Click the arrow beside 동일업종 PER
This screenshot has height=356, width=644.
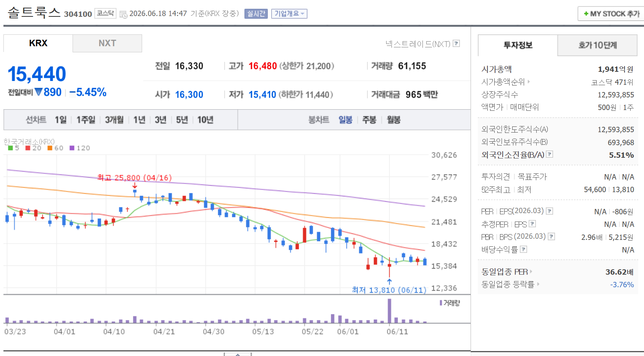(531, 272)
